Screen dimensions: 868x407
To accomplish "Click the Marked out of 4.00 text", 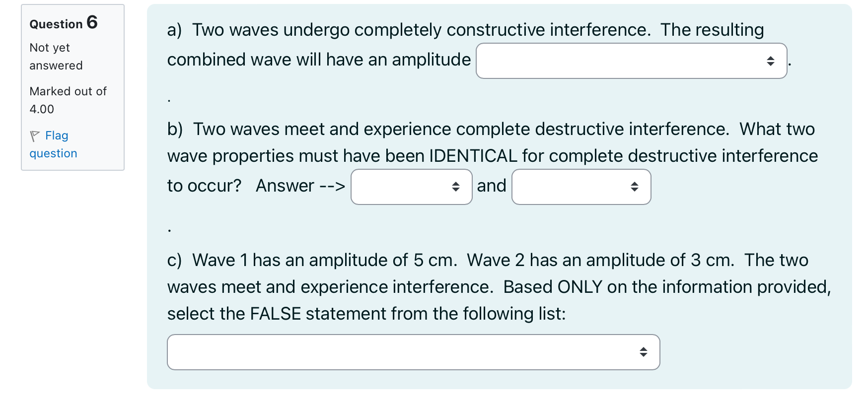I will click(68, 100).
